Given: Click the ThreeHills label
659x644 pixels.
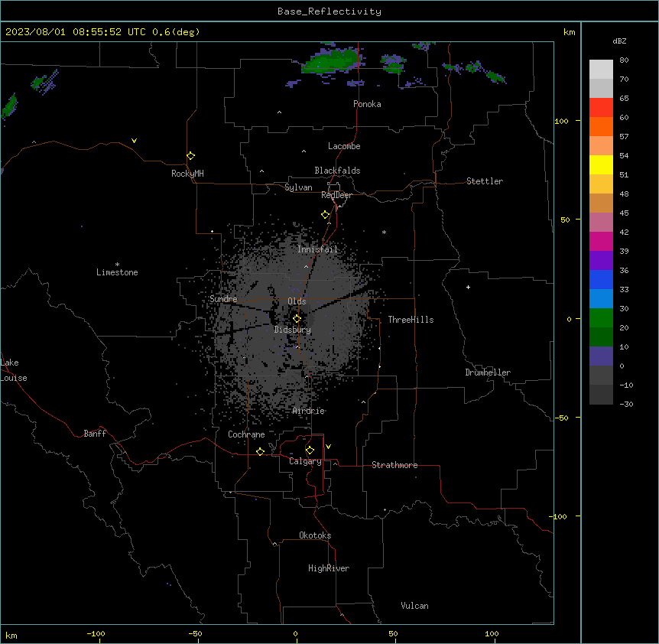Looking at the screenshot, I should (411, 320).
